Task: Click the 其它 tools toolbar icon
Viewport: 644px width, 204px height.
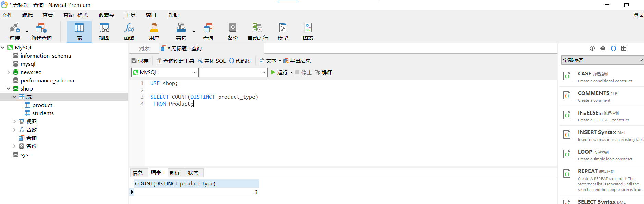Action: point(181,31)
